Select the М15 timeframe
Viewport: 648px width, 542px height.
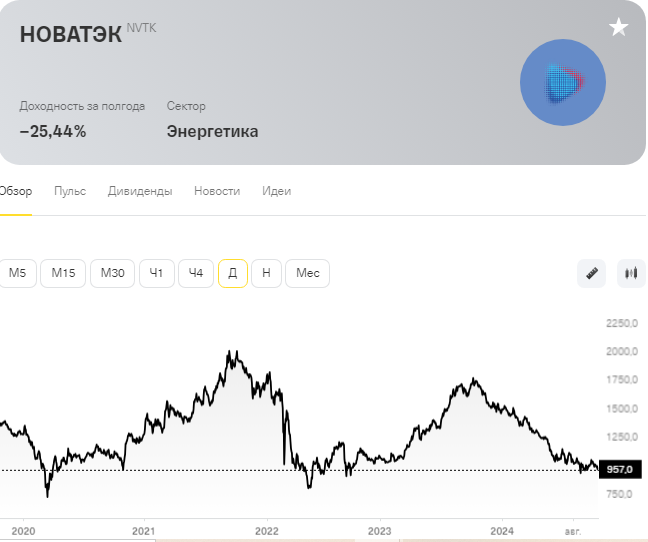pyautogui.click(x=63, y=273)
